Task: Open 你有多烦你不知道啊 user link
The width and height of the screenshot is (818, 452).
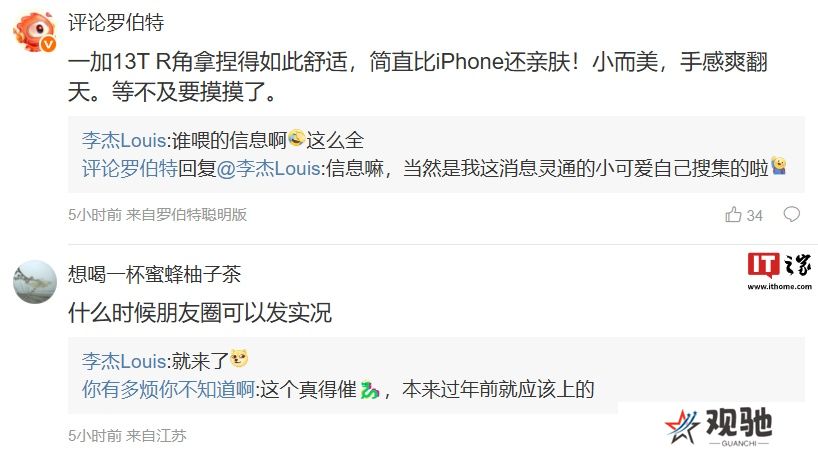Action: click(168, 389)
